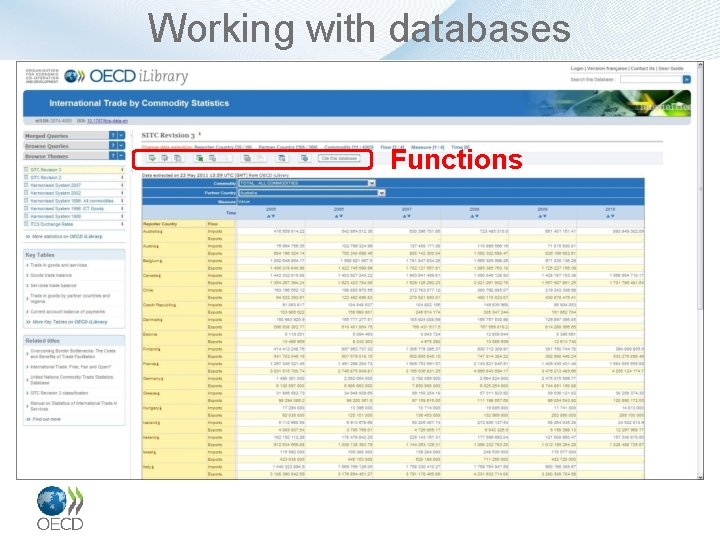Viewport: 720px width, 540px height.
Task: Select Harmonised System 2007 dataset
Action: (55, 185)
